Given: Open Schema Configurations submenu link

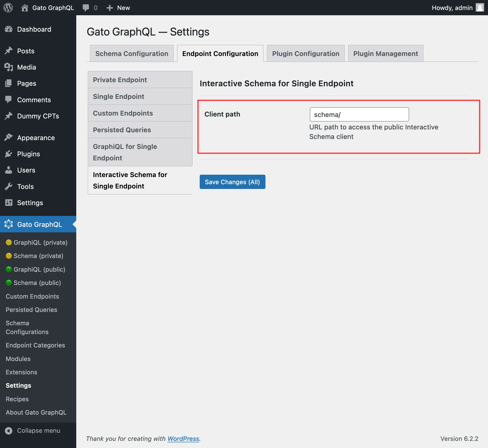Looking at the screenshot, I should click(27, 327).
